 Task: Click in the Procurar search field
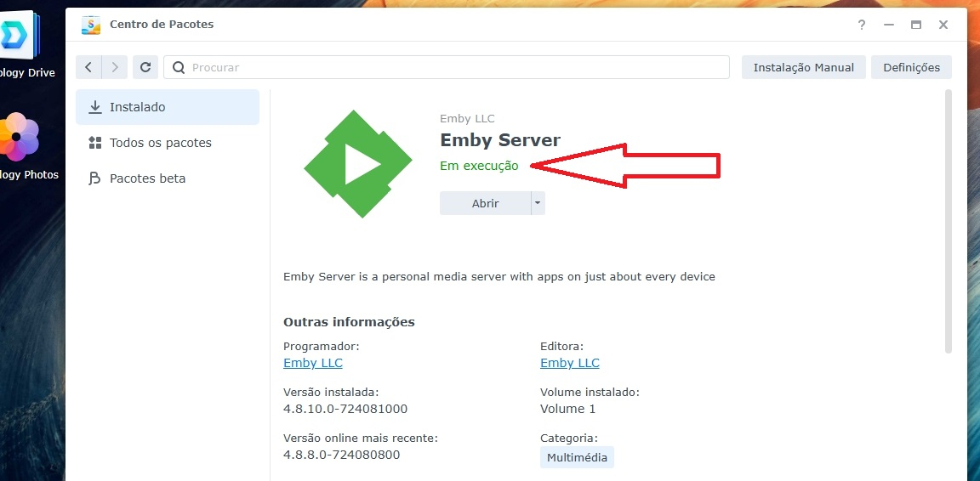(447, 67)
